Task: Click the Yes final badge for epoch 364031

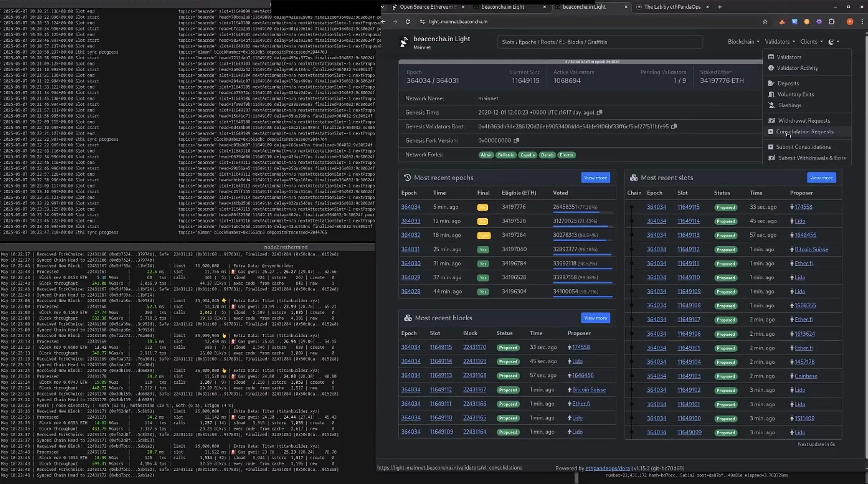Action: pos(483,249)
